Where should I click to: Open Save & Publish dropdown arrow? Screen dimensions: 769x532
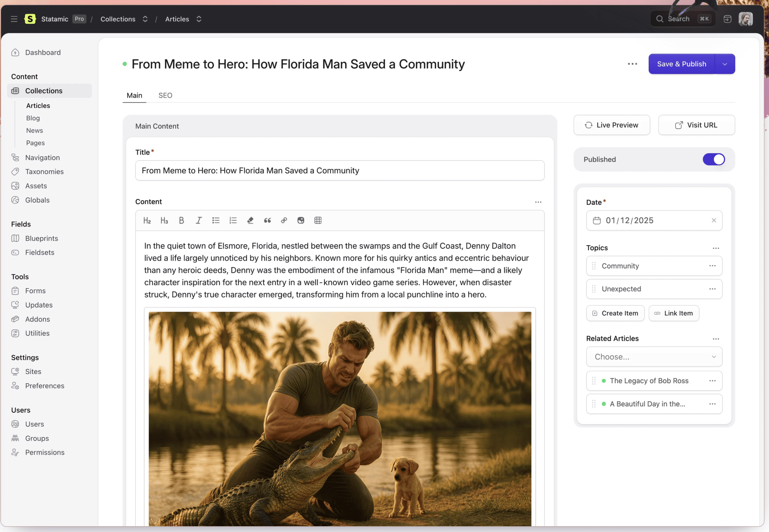pyautogui.click(x=725, y=64)
